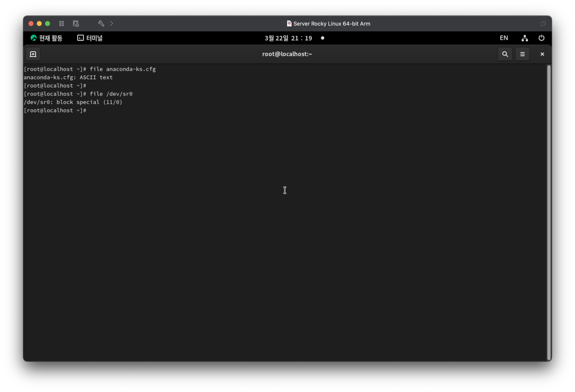The width and height of the screenshot is (575, 392).
Task: Open virtual machine settings wrench icon
Action: click(101, 24)
